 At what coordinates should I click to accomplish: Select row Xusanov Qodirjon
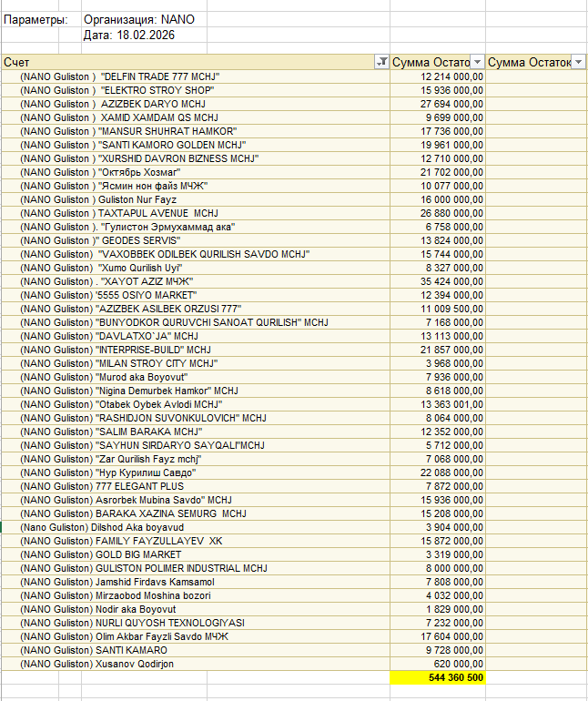(196, 664)
